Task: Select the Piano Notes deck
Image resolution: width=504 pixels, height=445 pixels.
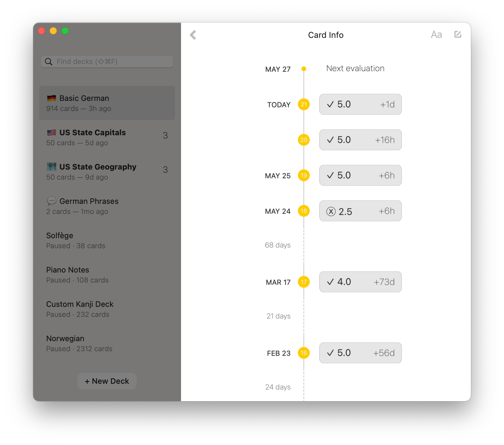Action: pos(107,275)
